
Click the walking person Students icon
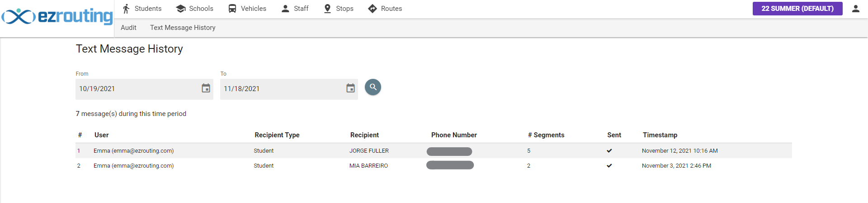(126, 9)
